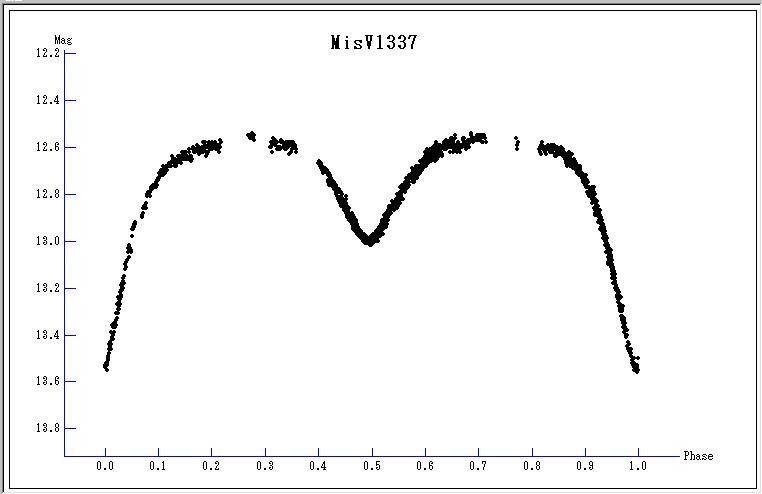This screenshot has height=494, width=762.
Task: Click phase tick label 0.1
Action: click(158, 466)
